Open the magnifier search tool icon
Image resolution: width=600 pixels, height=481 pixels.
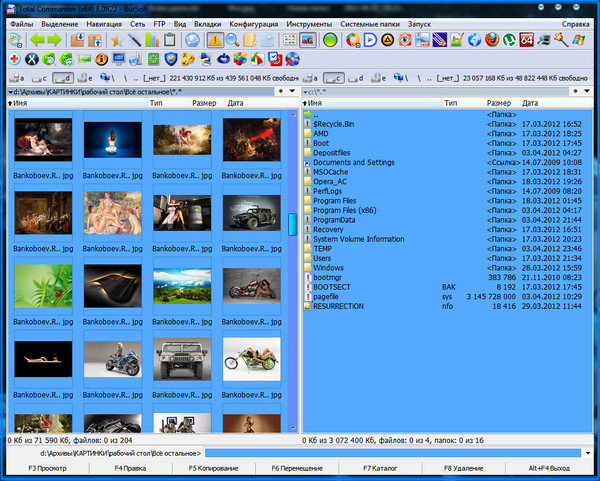click(x=232, y=41)
